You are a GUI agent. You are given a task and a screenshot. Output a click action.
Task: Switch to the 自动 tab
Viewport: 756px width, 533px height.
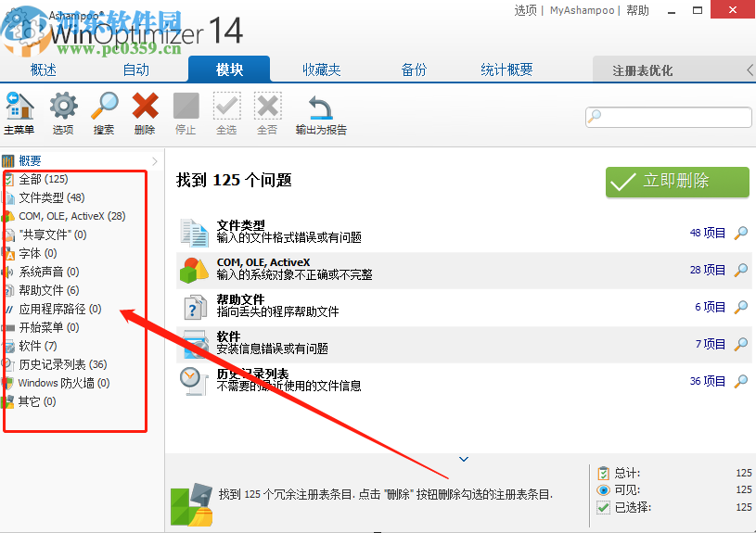[136, 70]
